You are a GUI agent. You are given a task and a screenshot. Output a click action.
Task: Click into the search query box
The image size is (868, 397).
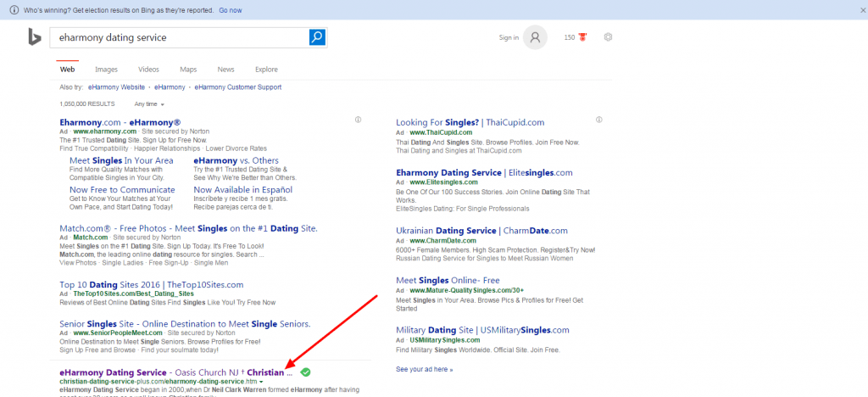point(180,37)
